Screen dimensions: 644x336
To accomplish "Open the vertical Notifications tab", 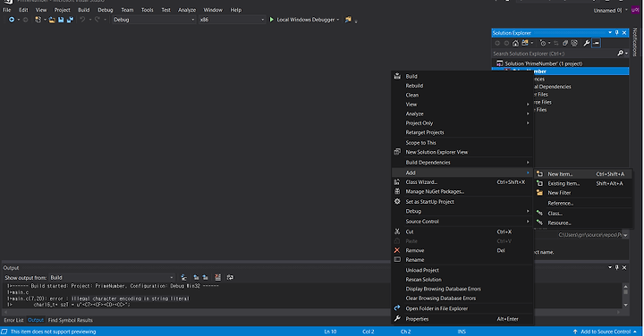I will point(635,42).
